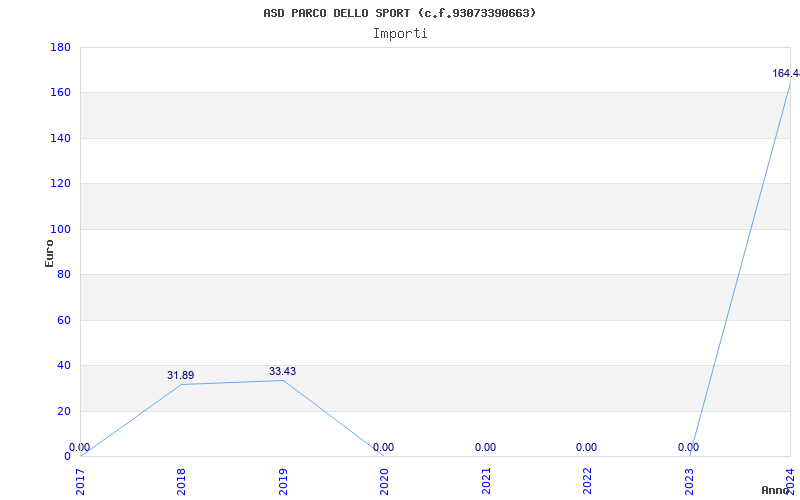Select the 31.89 data label for 2018
The width and height of the screenshot is (800, 500).
point(181,376)
